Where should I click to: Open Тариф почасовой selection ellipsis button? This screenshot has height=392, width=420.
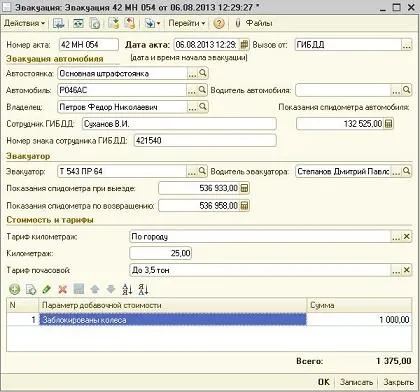[396, 270]
